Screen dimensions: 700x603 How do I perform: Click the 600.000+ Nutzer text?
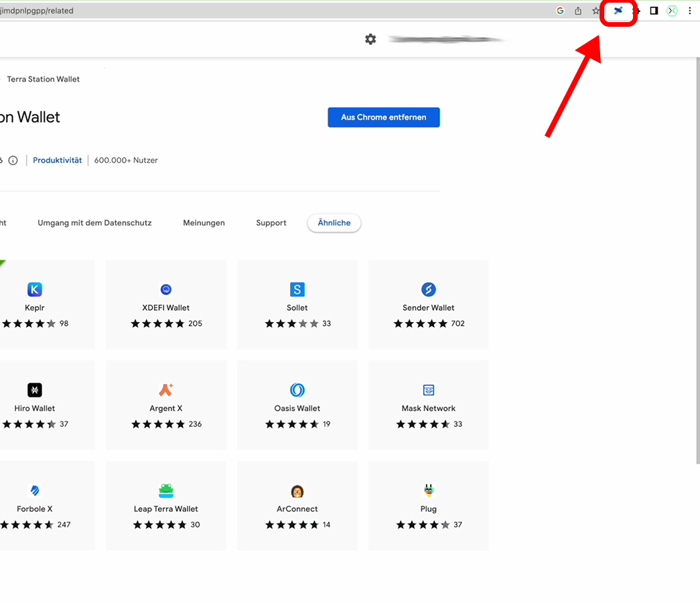(126, 160)
